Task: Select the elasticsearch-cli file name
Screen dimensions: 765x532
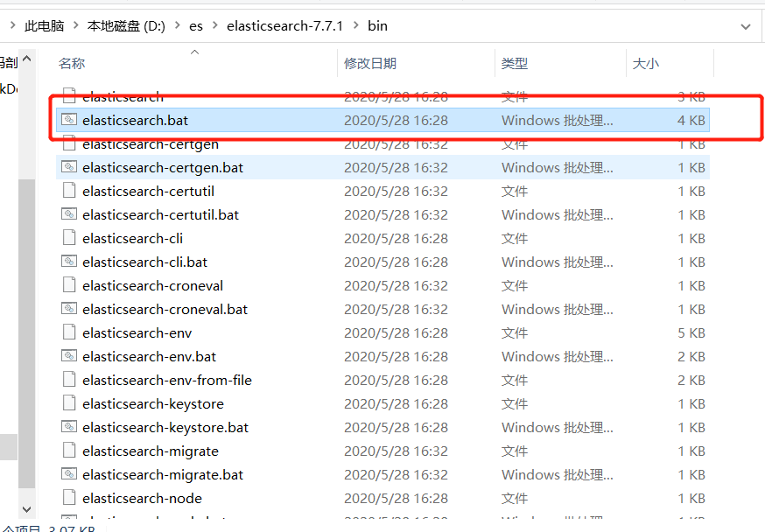Action: click(x=133, y=239)
